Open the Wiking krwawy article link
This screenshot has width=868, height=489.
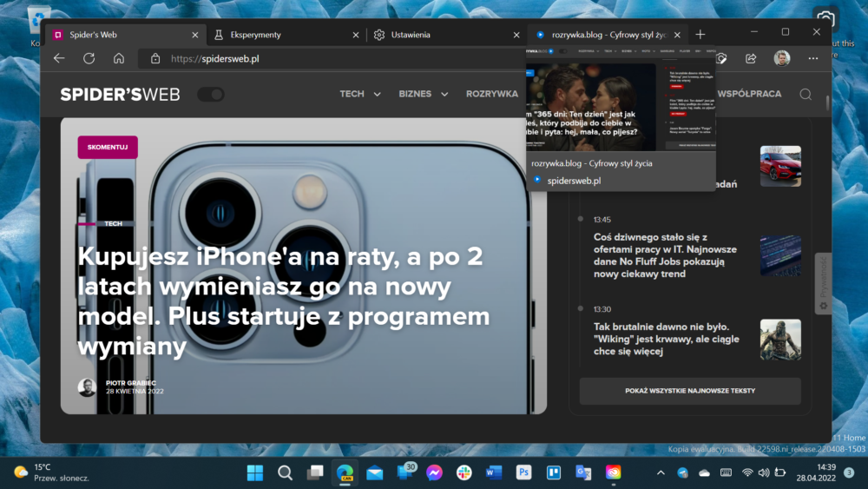tap(667, 339)
